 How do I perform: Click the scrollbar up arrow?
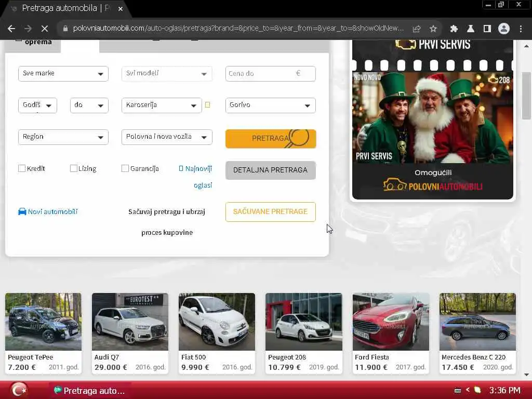pyautogui.click(x=526, y=46)
